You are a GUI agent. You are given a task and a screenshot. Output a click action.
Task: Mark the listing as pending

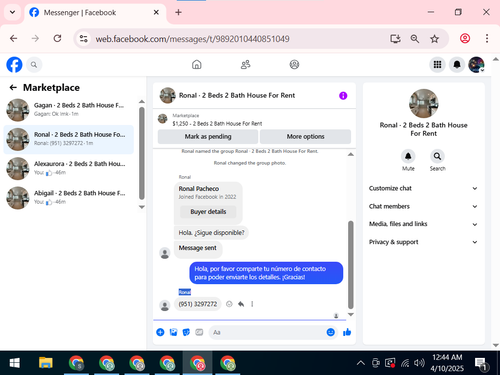point(208,137)
